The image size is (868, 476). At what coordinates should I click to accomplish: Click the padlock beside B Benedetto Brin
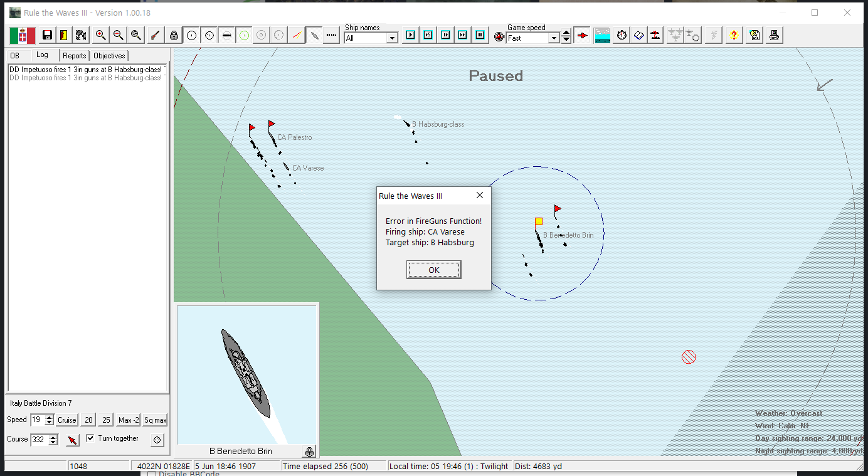point(309,452)
